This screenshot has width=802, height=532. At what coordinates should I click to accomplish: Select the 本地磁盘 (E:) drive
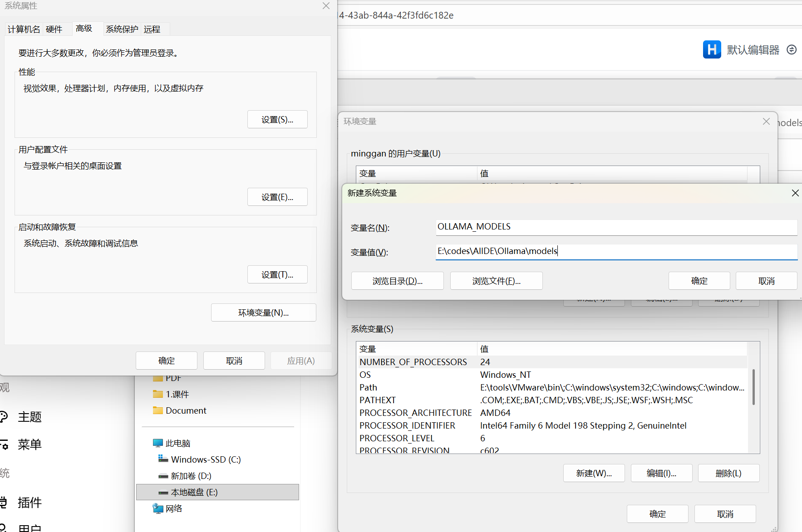pos(194,492)
